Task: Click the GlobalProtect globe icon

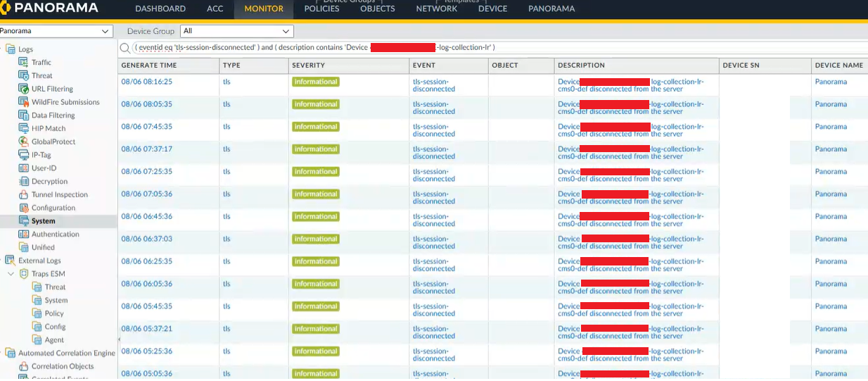Action: click(x=23, y=142)
